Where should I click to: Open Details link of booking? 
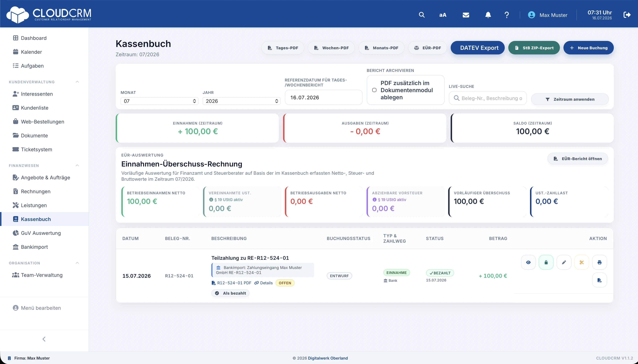[263, 283]
